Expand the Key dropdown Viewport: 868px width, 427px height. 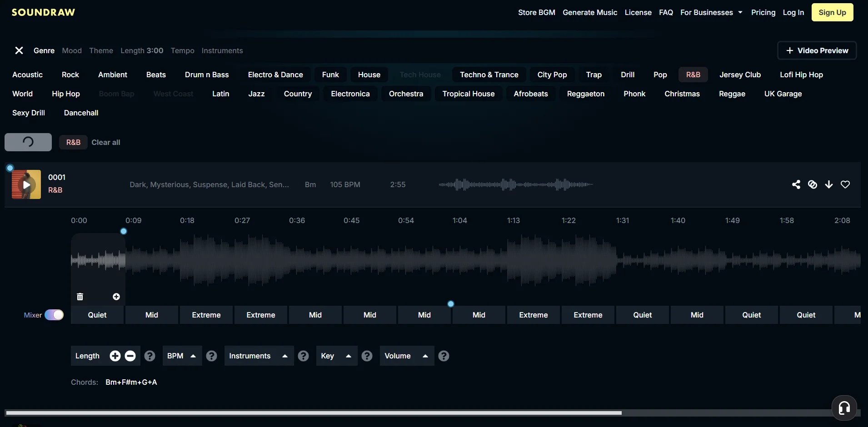click(336, 356)
